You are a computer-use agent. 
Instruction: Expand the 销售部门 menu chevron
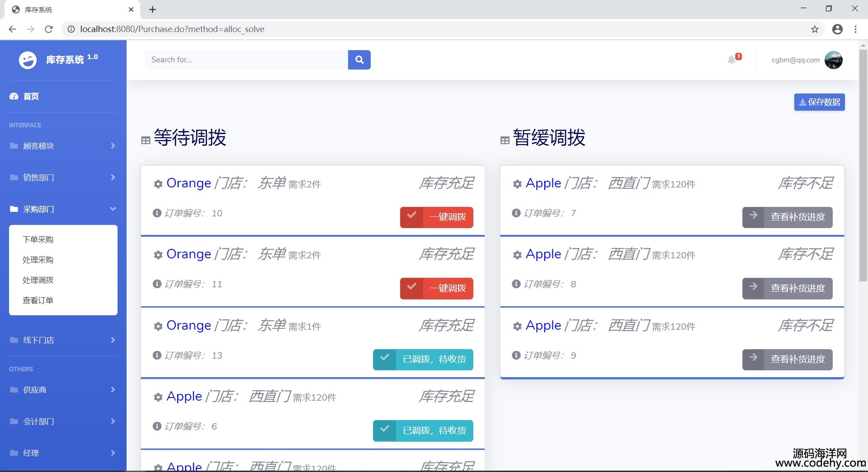(x=113, y=178)
